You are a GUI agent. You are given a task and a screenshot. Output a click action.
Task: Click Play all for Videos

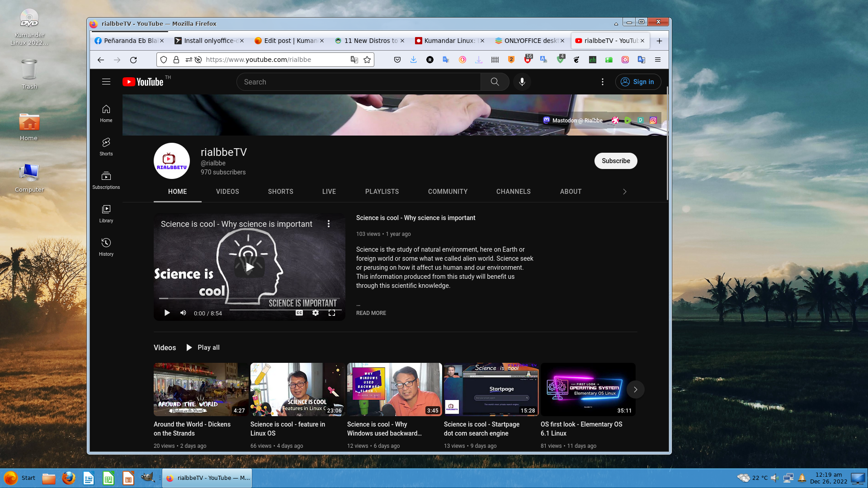tap(203, 347)
